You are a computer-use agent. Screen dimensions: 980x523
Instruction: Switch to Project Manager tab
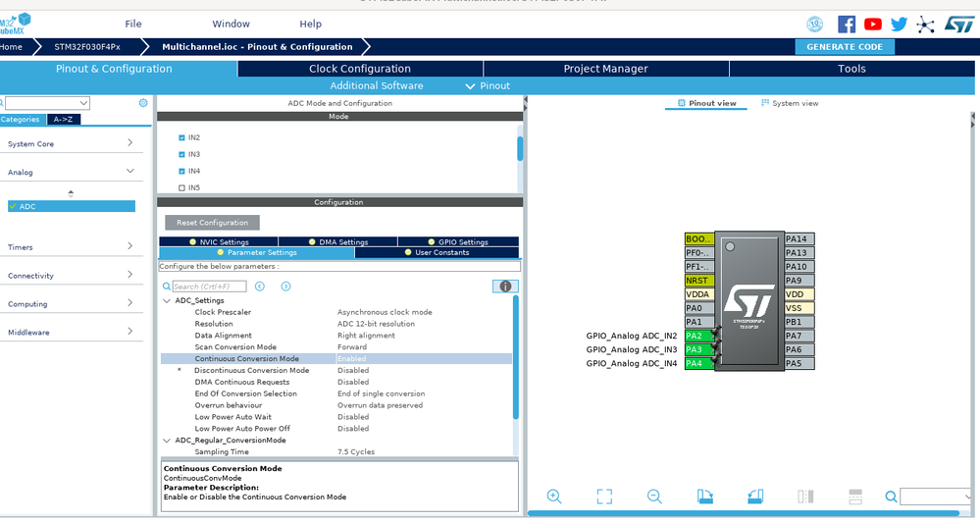tap(605, 69)
